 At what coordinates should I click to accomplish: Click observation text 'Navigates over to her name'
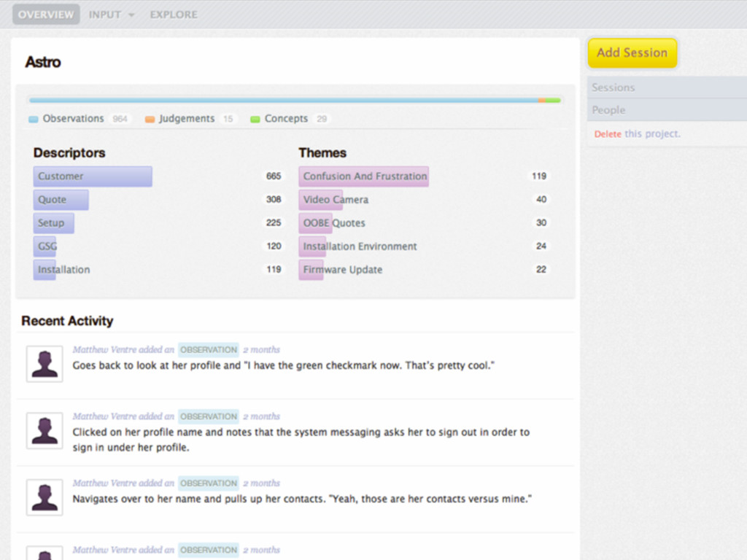[x=302, y=499]
